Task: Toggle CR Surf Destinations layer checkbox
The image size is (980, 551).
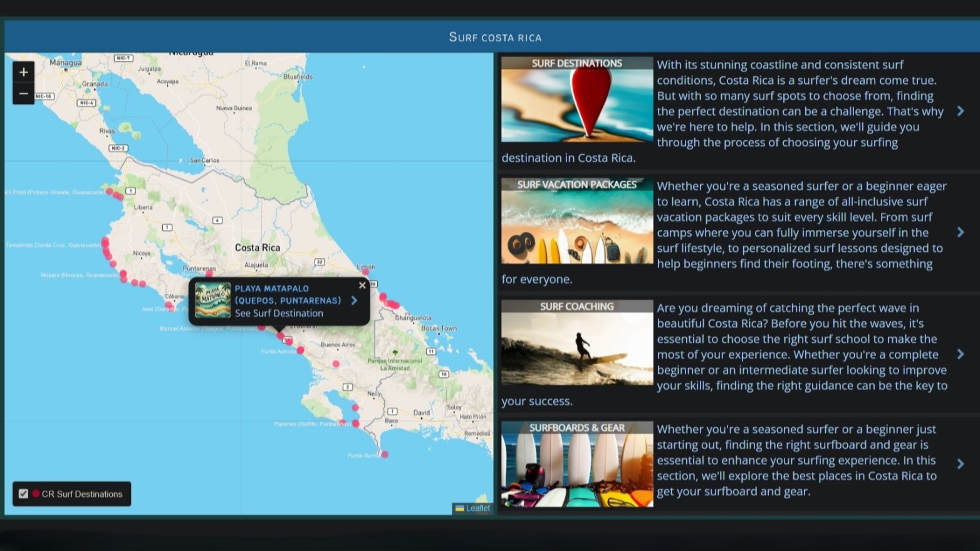Action: [23, 494]
